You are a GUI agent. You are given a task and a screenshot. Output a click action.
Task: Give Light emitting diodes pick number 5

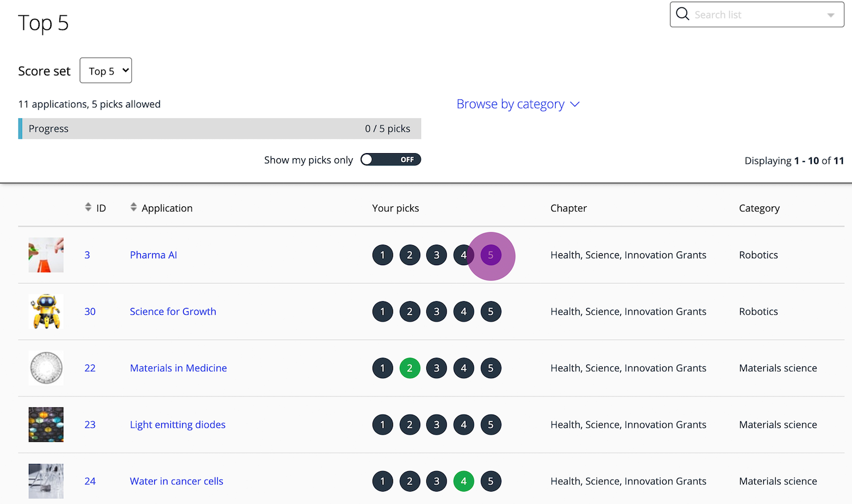tap(491, 424)
